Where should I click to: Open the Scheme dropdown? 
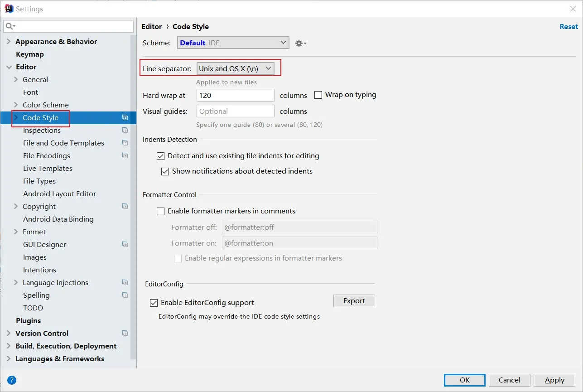pyautogui.click(x=233, y=43)
